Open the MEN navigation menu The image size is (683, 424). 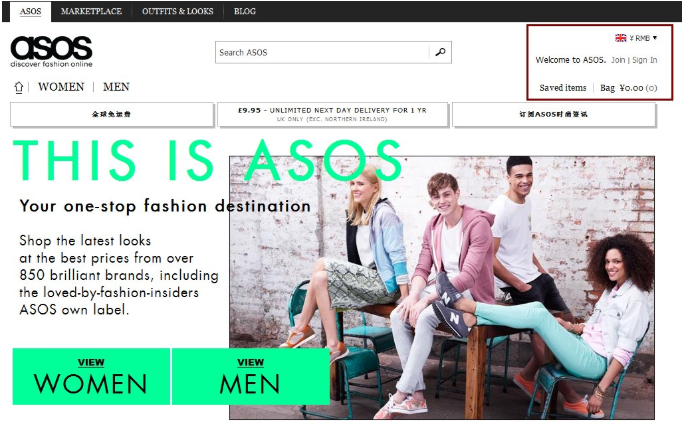tap(116, 87)
